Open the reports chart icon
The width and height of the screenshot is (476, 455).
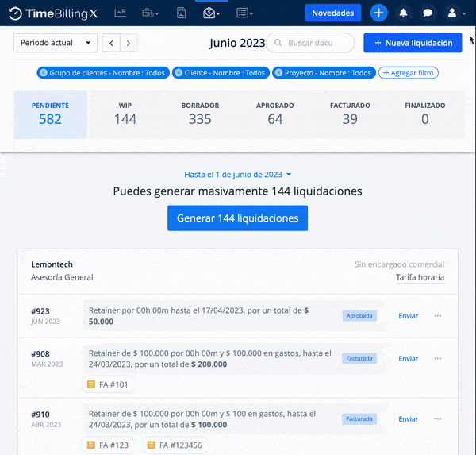coord(121,13)
